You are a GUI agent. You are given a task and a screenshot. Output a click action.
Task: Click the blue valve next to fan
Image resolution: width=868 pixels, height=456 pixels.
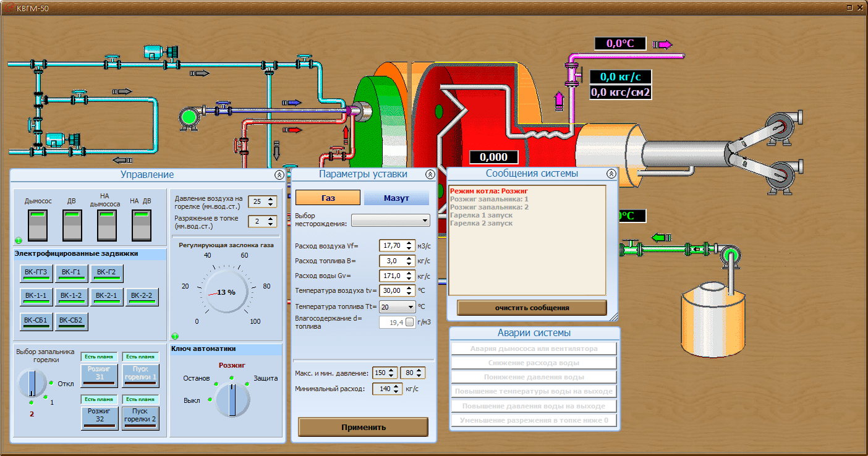(222, 108)
